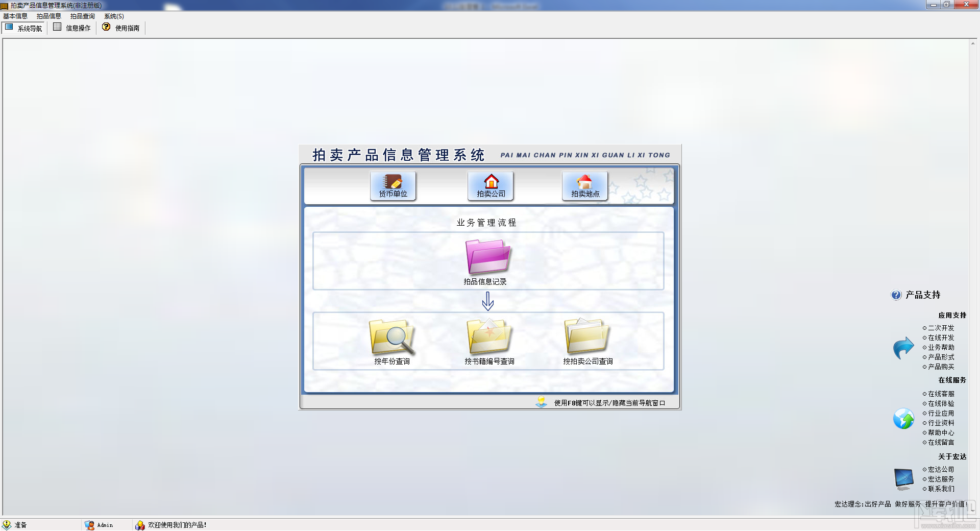This screenshot has width=980, height=531.
Task: Click the 关于宏达 heading
Action: [x=952, y=456]
